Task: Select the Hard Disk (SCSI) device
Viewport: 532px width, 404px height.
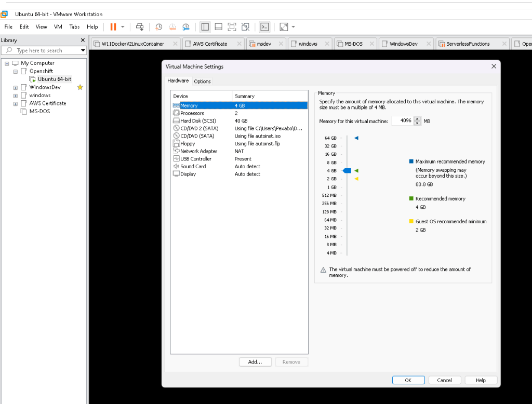Action: (240, 121)
